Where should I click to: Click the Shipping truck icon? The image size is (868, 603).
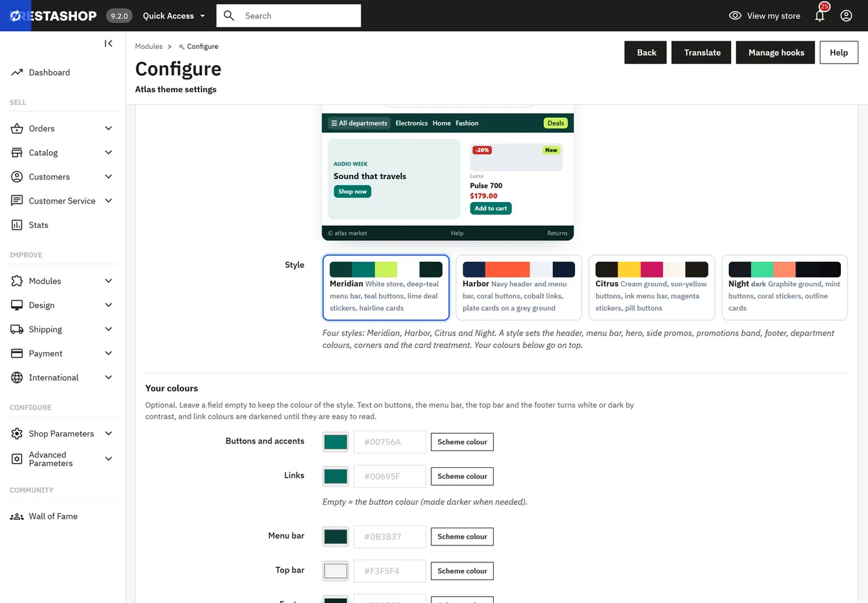pyautogui.click(x=17, y=329)
